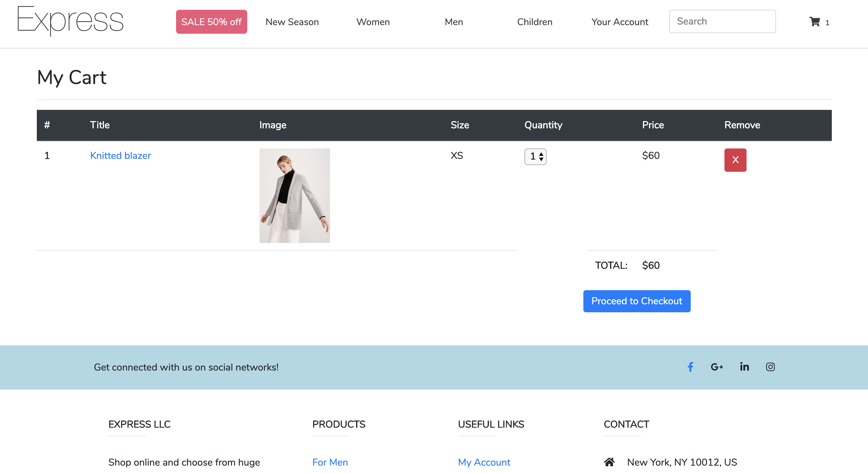Open the Facebook social icon
Image resolution: width=868 pixels, height=473 pixels.
[690, 367]
